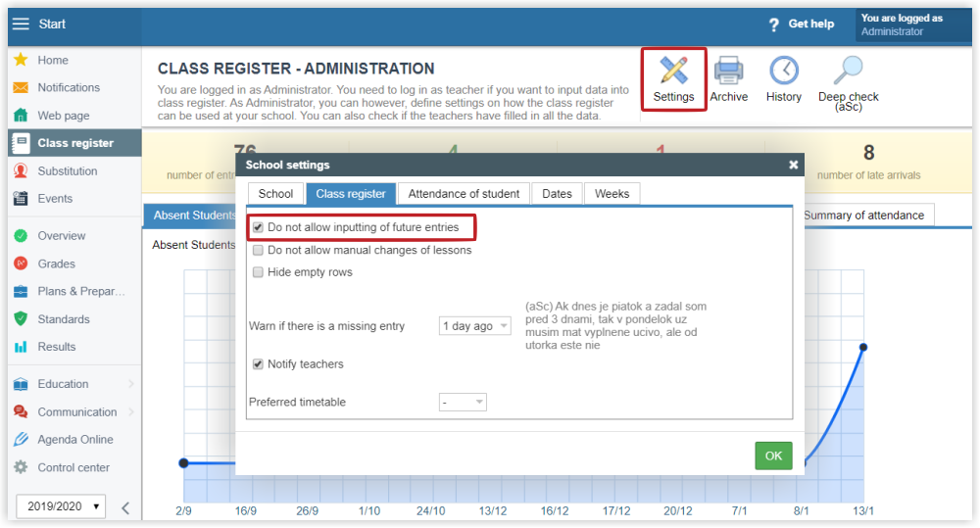Image resolution: width=980 pixels, height=528 pixels.
Task: Open the History clock icon
Action: pyautogui.click(x=784, y=71)
